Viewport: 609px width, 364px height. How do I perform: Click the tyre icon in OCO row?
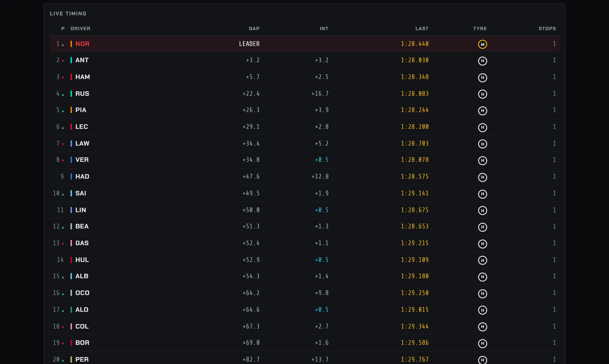pyautogui.click(x=482, y=294)
